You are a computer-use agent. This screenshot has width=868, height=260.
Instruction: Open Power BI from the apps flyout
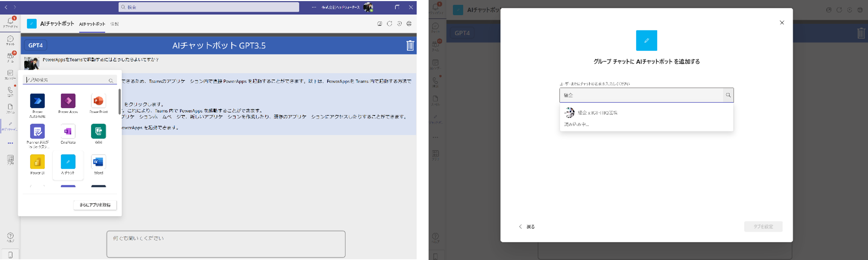(x=38, y=162)
